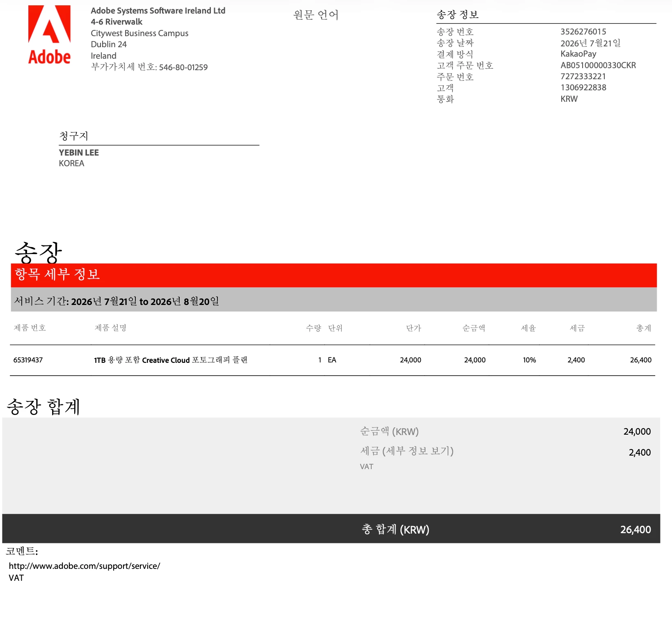Screen dimensions: 672x637
Task: Select the invoice number 3526276015
Action: pyautogui.click(x=583, y=32)
